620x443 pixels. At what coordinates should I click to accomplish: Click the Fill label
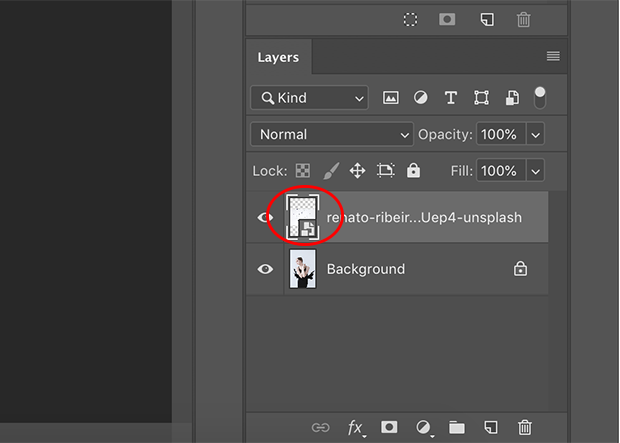(461, 171)
